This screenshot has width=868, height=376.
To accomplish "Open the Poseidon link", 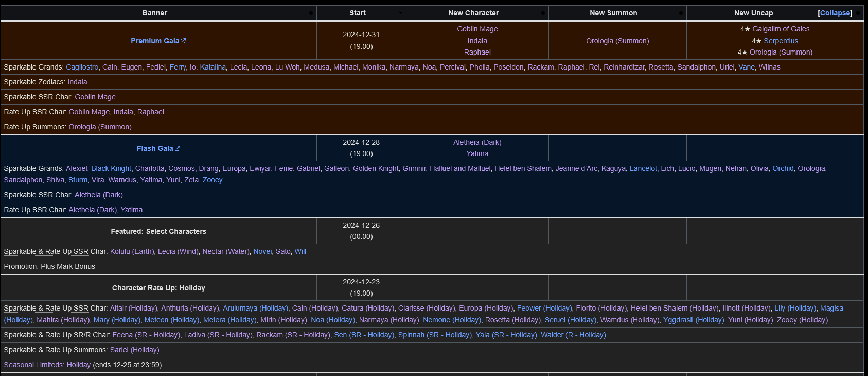I will [x=508, y=67].
